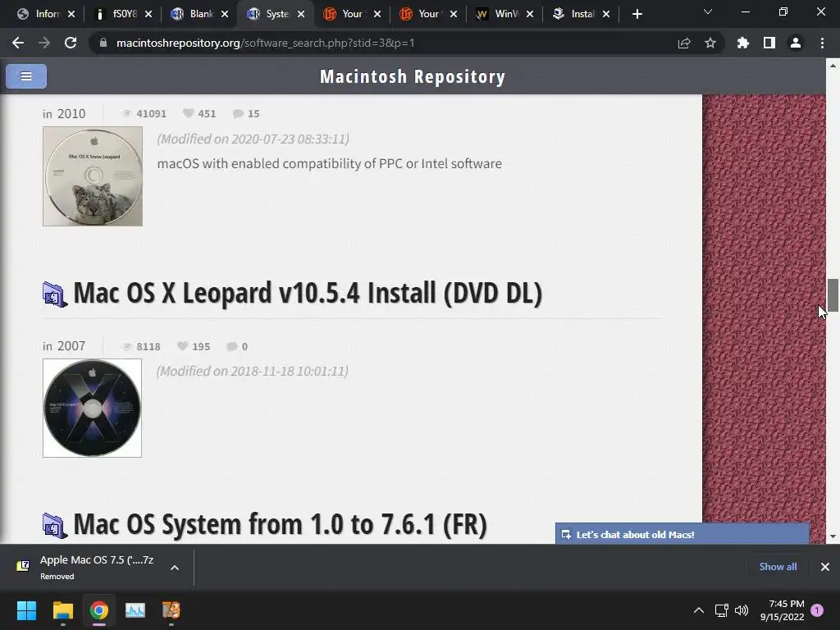Click the comments bubble icon showing 0
The image size is (840, 630).
coord(231,347)
